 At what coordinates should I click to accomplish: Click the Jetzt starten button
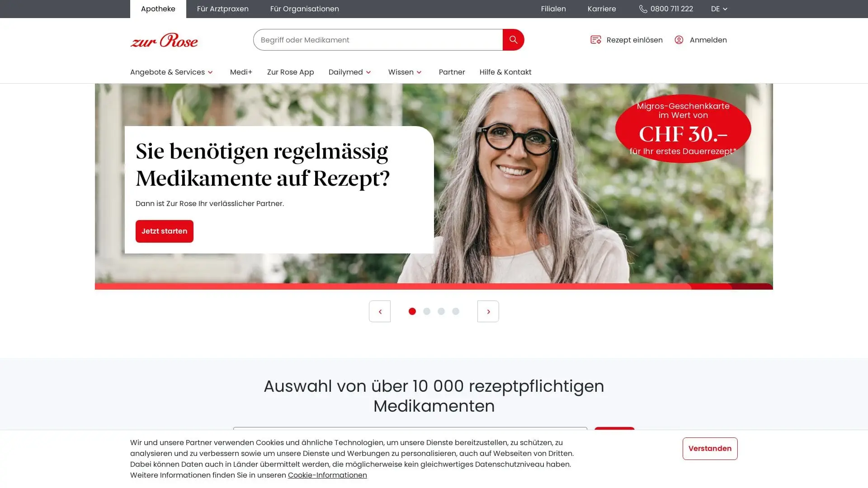click(165, 231)
